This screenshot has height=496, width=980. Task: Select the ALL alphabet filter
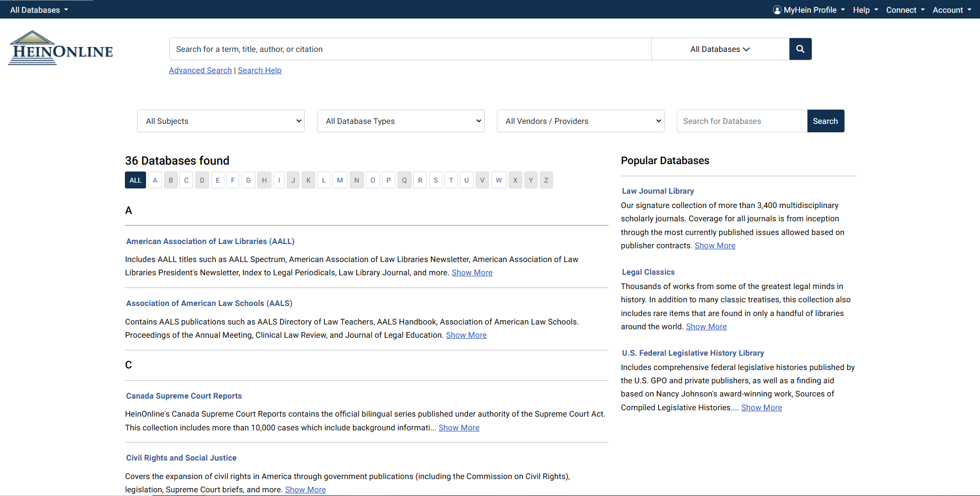pos(135,181)
